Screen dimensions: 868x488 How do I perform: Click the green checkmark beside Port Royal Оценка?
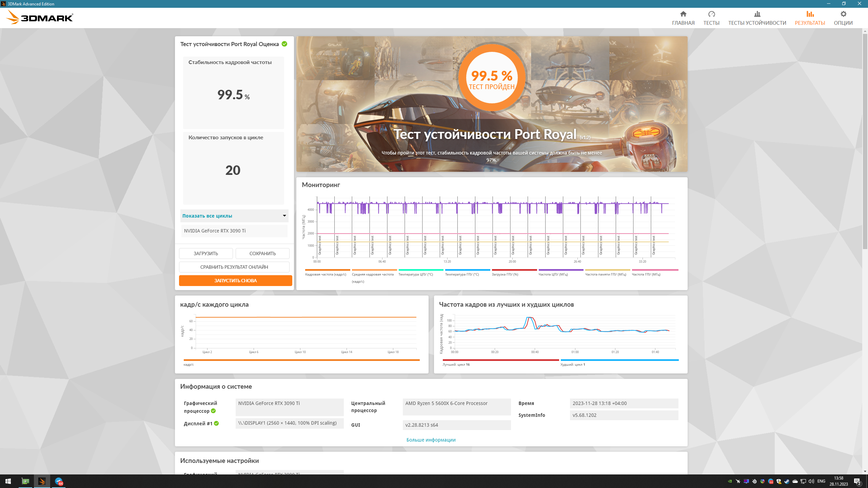click(284, 44)
